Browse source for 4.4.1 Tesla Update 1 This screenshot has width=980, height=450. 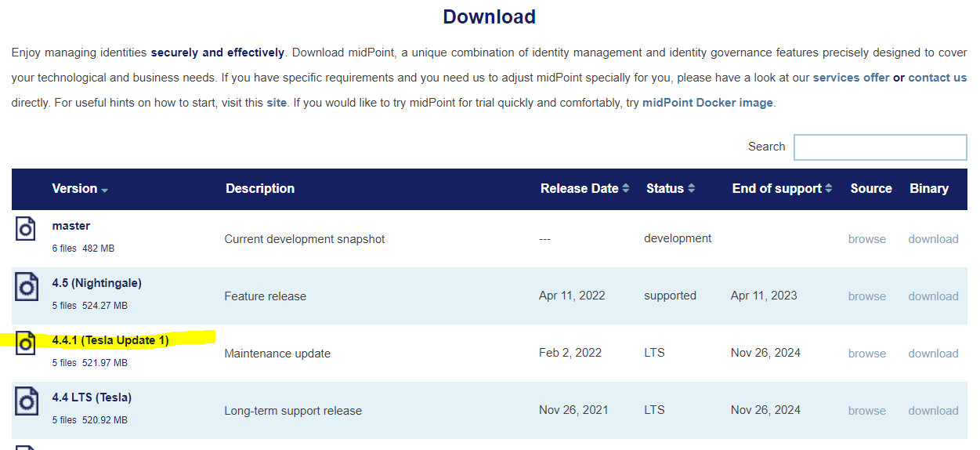(x=867, y=354)
